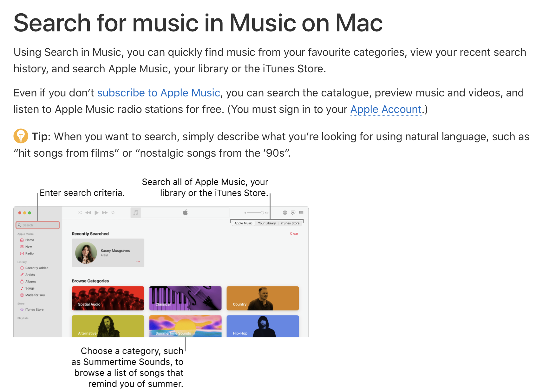
Task: Click the yellow minimize window button
Action: (x=25, y=213)
